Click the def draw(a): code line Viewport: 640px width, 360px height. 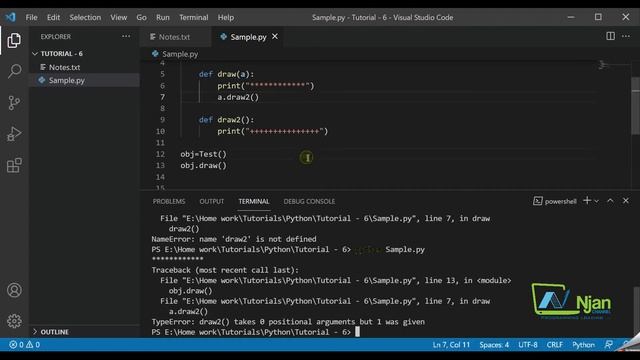[226, 74]
